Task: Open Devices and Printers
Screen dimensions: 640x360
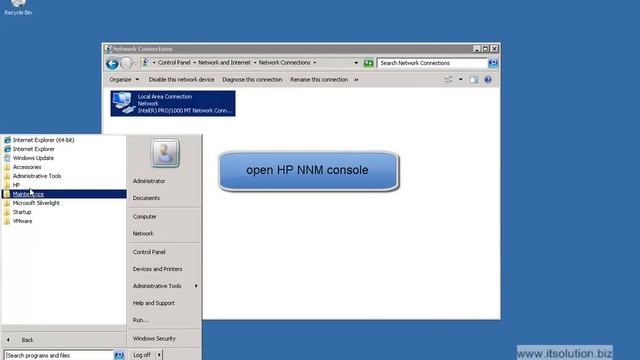Action: coord(158,269)
